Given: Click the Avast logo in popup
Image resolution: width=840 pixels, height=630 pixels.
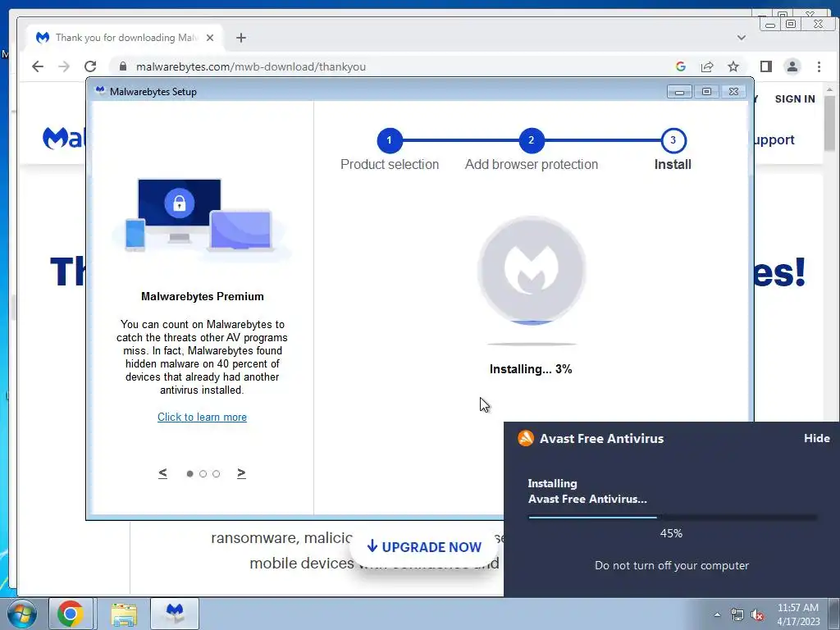Looking at the screenshot, I should pos(526,438).
